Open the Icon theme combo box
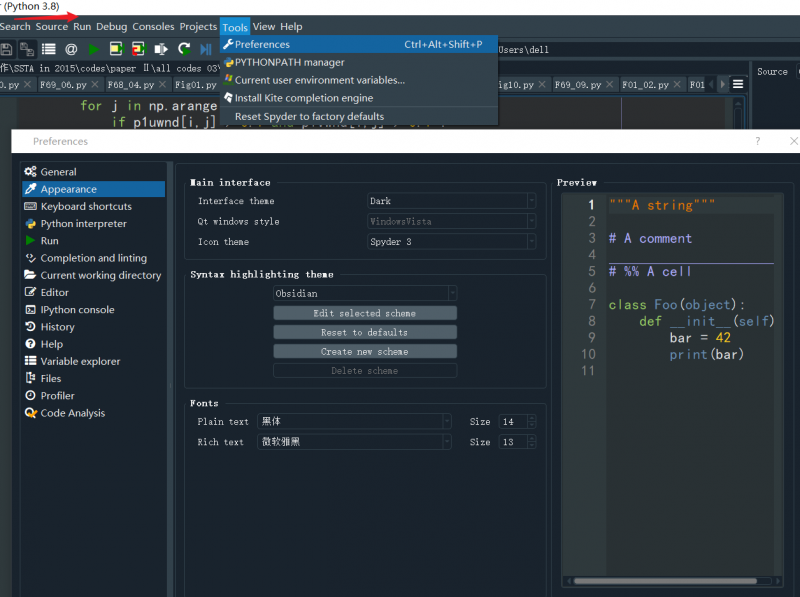Image resolution: width=800 pixels, height=597 pixels. (x=452, y=242)
